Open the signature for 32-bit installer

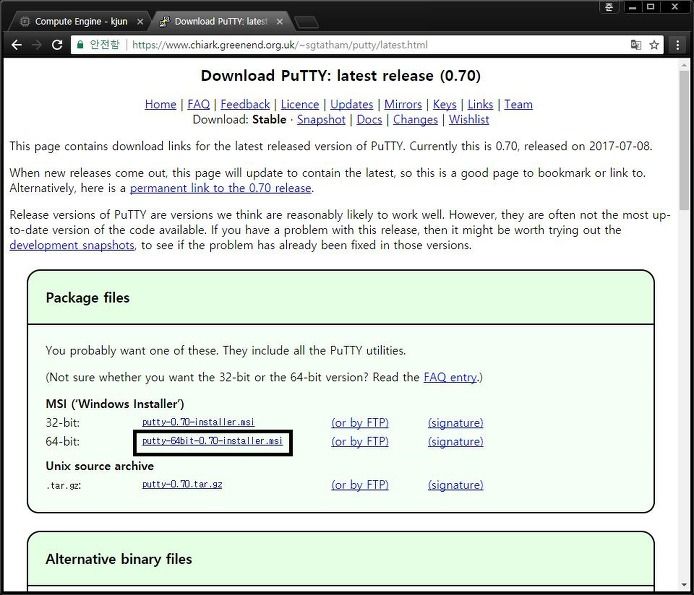455,423
